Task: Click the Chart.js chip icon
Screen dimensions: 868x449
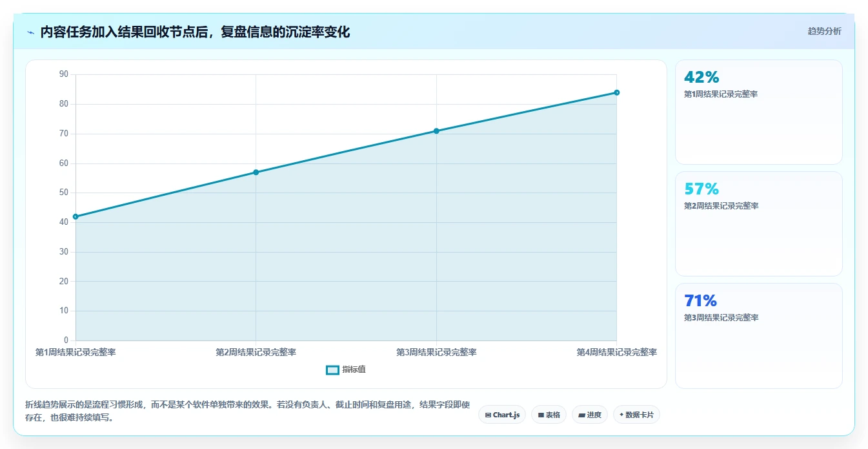Action: [x=488, y=415]
